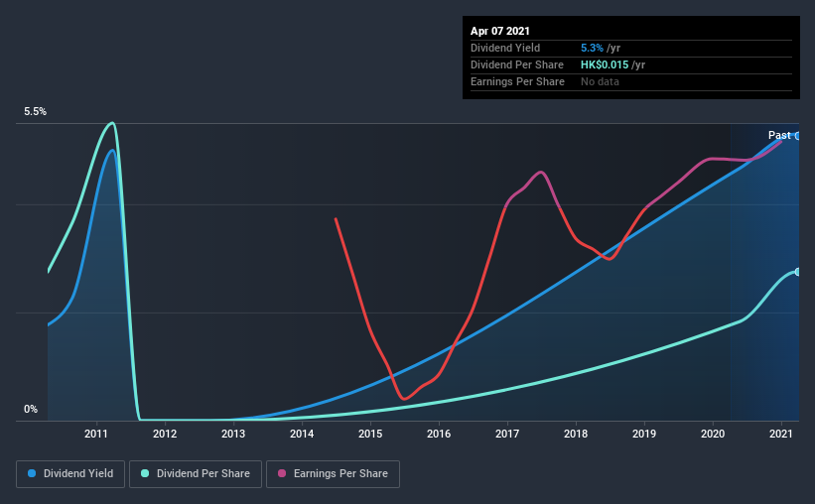This screenshot has height=504, width=815.
Task: Click the 5.3% dividend yield value
Action: (592, 48)
